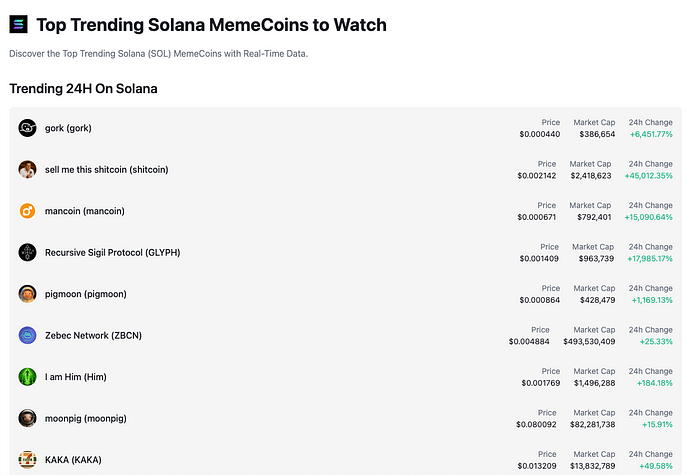700x475 pixels.
Task: Open the gork (gork) listing
Action: pos(68,128)
